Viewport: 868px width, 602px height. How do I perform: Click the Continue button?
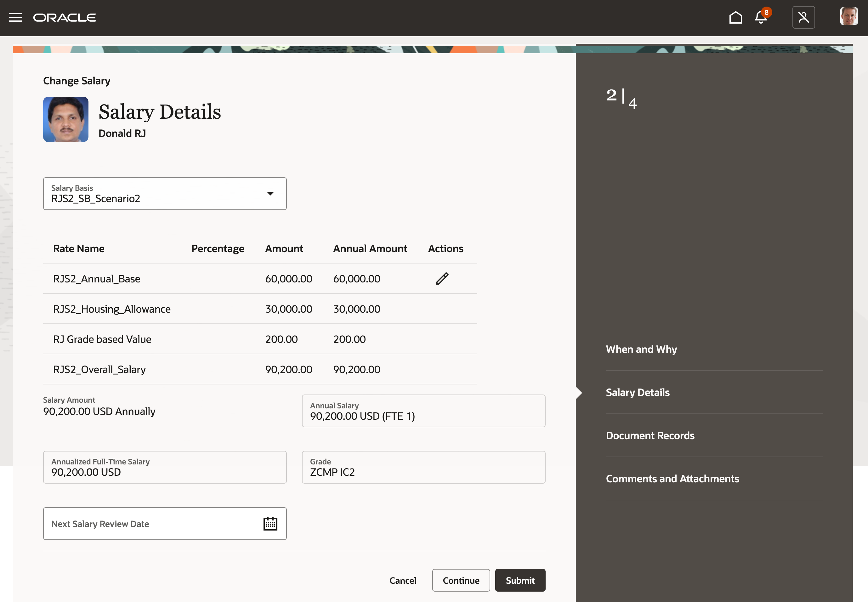click(x=461, y=580)
